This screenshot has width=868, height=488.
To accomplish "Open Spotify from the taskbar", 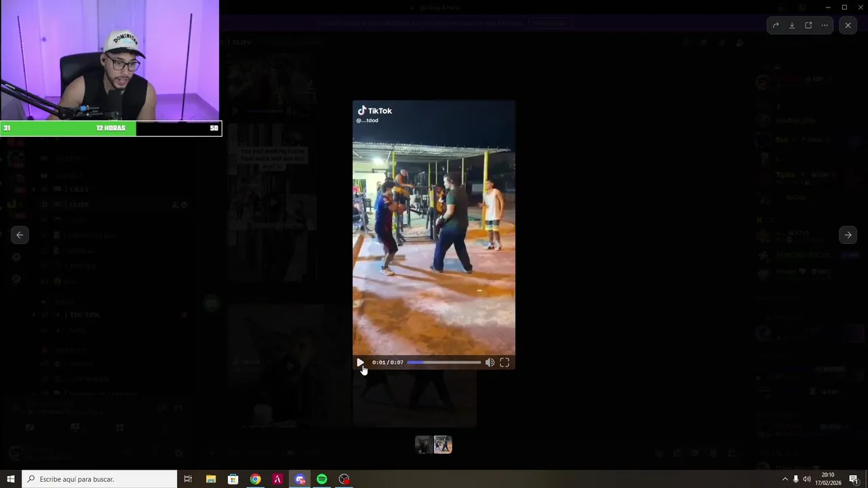I will tap(322, 479).
